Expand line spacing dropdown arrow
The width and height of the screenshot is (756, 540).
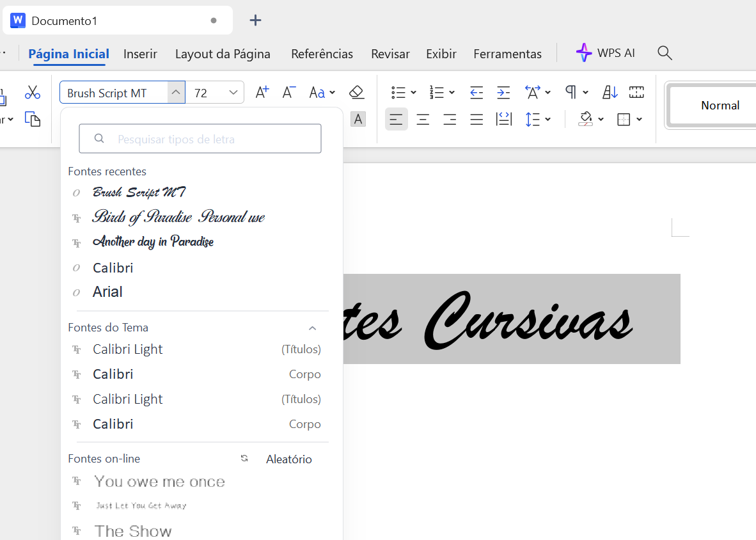pyautogui.click(x=547, y=119)
